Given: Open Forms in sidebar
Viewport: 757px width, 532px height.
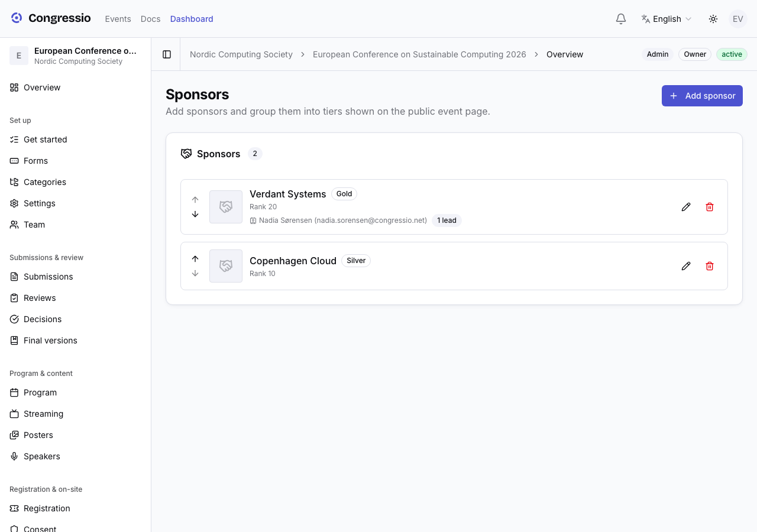Looking at the screenshot, I should pyautogui.click(x=76, y=161).
